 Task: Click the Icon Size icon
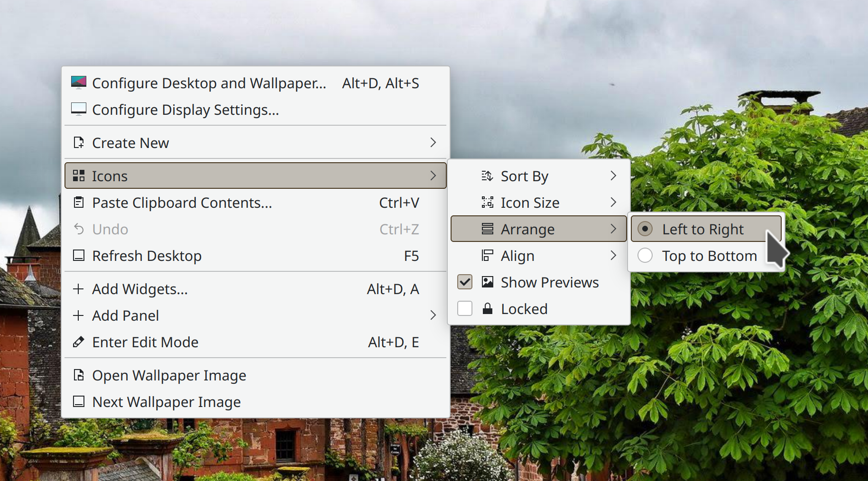tap(487, 203)
